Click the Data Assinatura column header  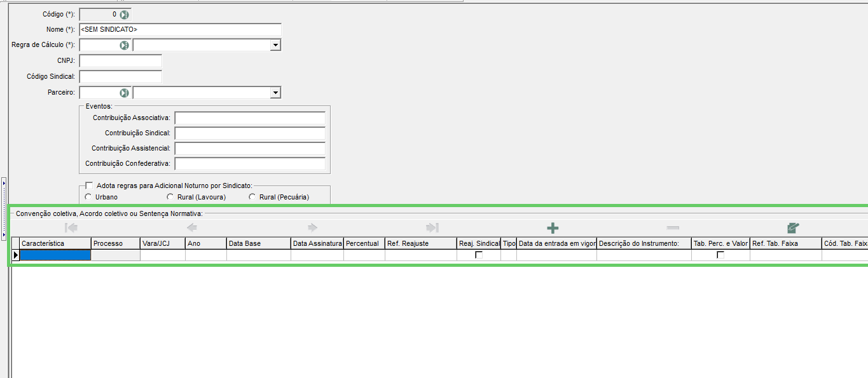click(x=317, y=243)
